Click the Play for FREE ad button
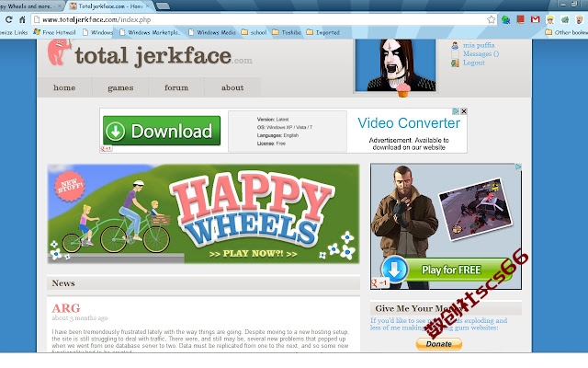The image size is (588, 368). (x=451, y=270)
